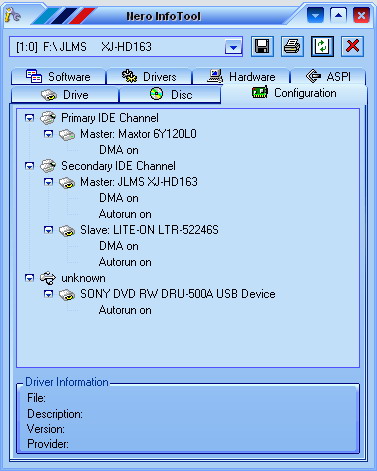Click the refresh green arrows icon

322,46
